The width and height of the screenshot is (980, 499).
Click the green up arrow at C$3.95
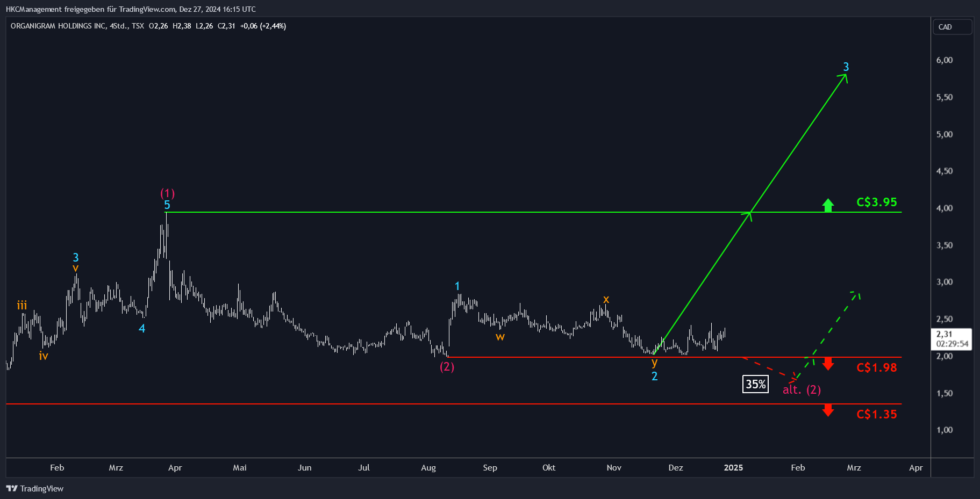tap(828, 205)
